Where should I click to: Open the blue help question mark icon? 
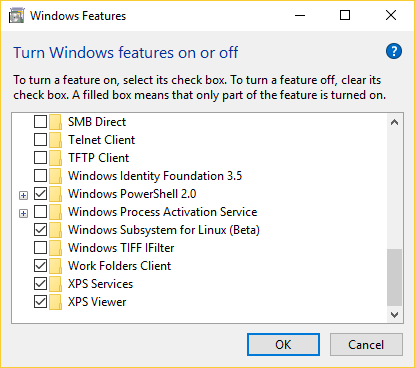394,51
